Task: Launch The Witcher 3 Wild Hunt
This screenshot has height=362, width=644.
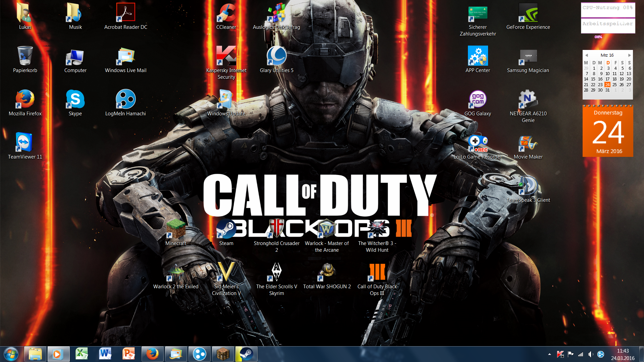Action: pos(377,236)
